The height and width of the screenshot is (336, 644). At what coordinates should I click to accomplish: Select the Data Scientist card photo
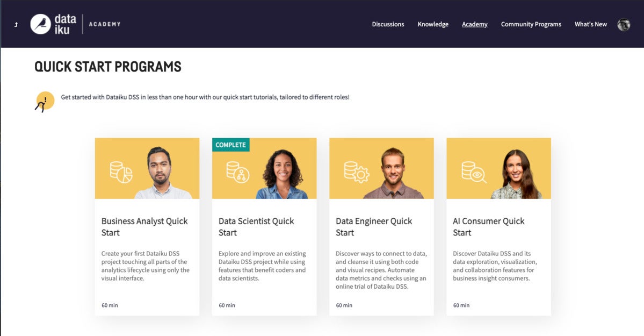pos(264,168)
